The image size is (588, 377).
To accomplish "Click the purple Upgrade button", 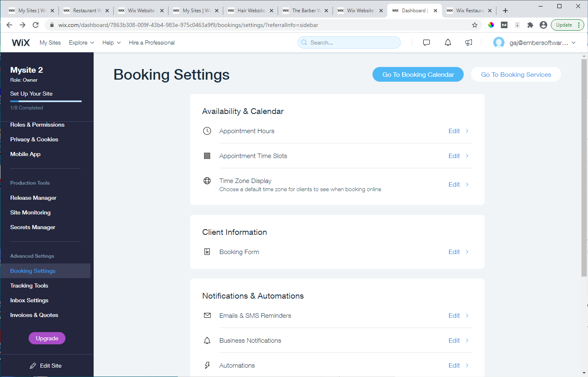I will coord(47,338).
